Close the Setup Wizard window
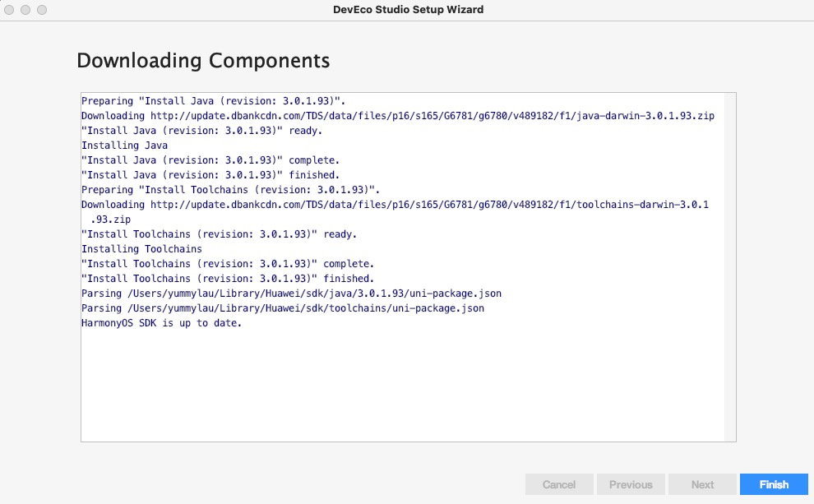This screenshot has height=504, width=814. pyautogui.click(x=11, y=10)
